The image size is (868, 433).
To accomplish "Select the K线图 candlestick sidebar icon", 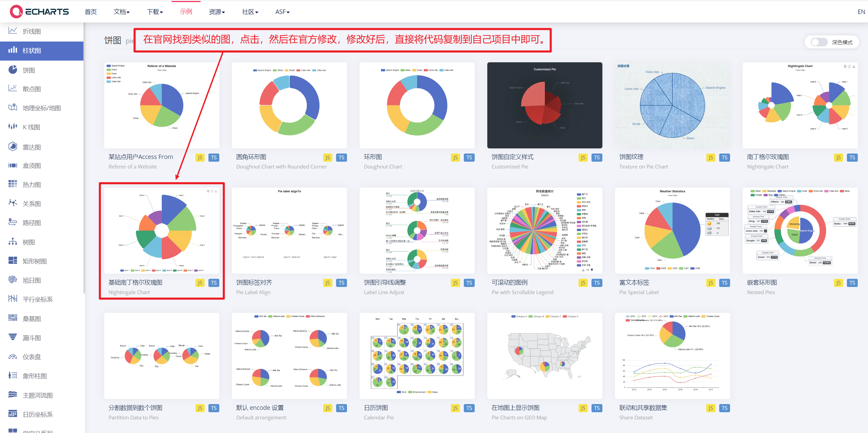I will (13, 127).
